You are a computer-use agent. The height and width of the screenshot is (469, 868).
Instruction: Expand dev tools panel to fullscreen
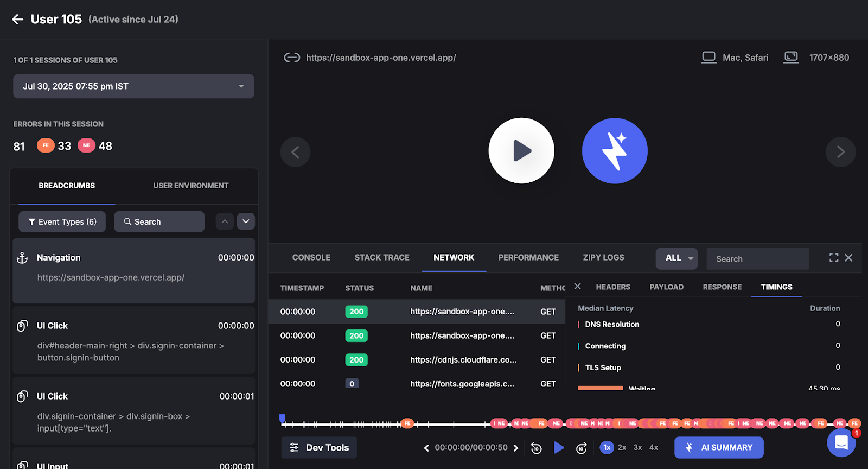click(834, 258)
